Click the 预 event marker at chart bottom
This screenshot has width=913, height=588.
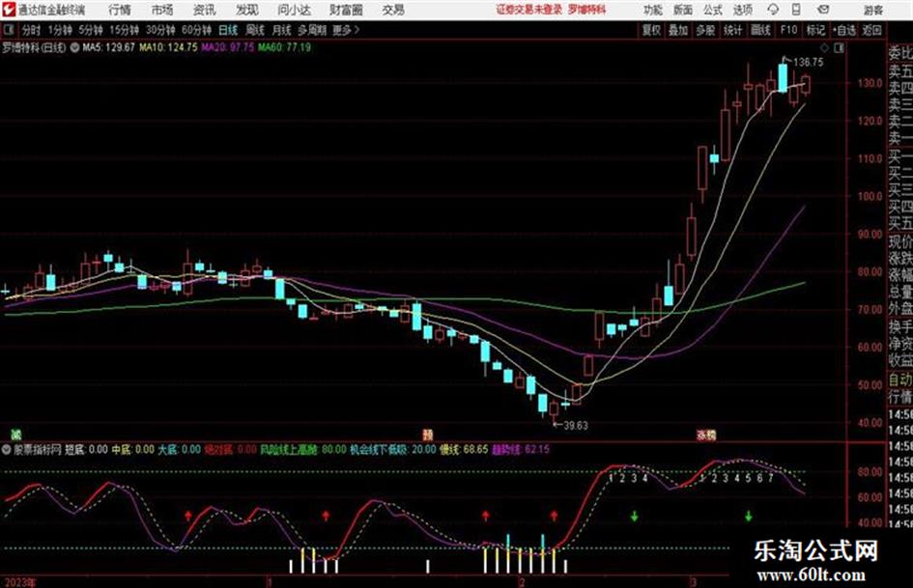[427, 434]
